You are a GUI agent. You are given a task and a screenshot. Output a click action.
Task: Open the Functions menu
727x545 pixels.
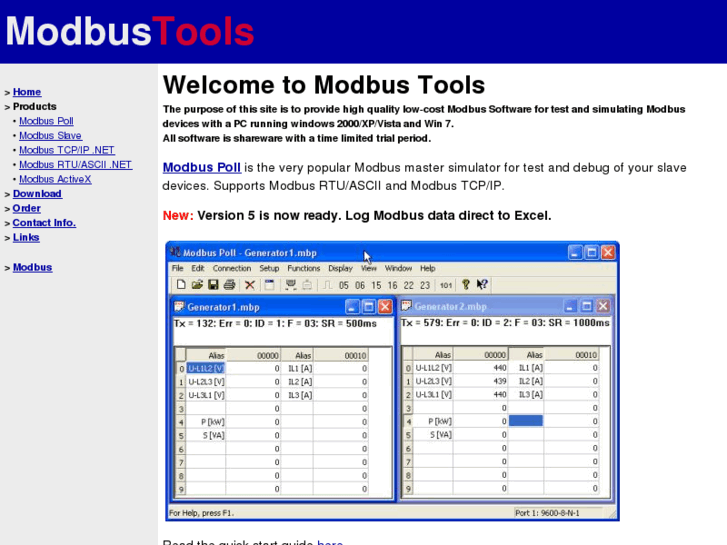(304, 268)
